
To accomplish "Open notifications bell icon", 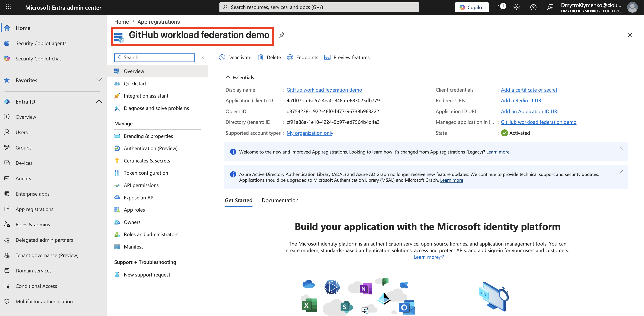I will pyautogui.click(x=500, y=7).
